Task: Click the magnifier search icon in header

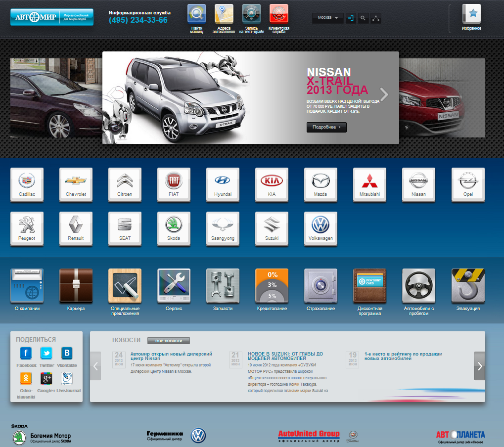Action: click(363, 18)
